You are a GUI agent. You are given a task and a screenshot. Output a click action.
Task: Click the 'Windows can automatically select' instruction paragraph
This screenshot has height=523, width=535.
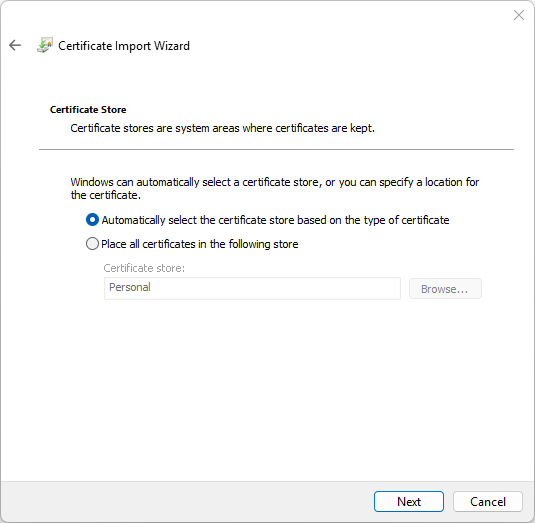[x=275, y=188]
